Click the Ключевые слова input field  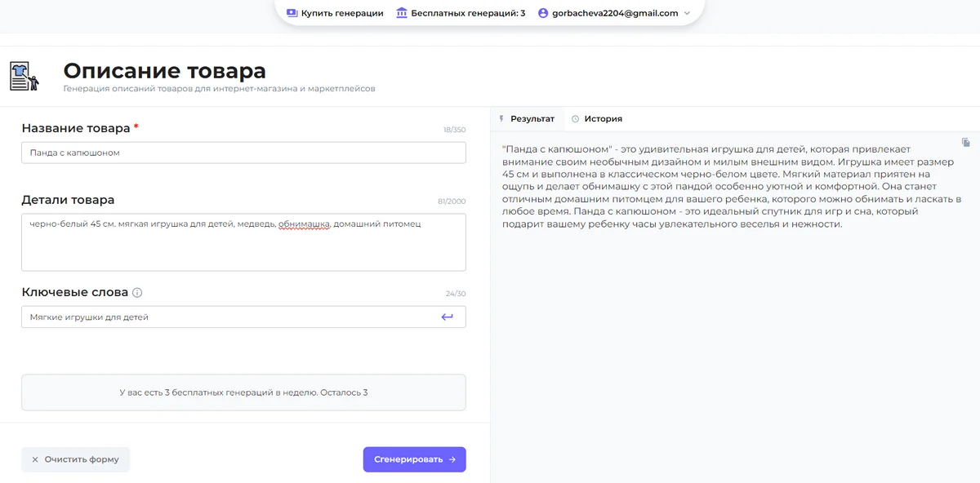pos(229,317)
